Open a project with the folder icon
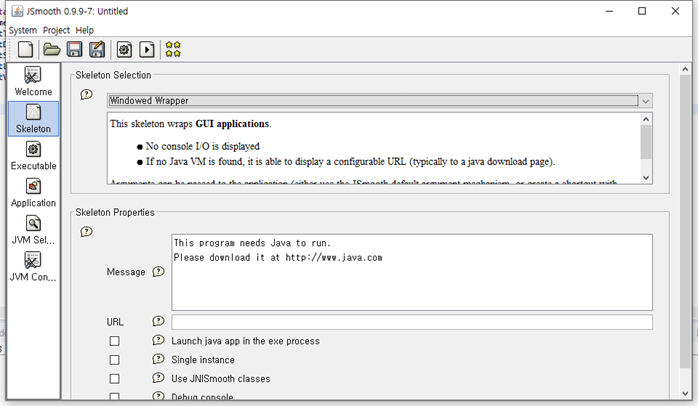The height and width of the screenshot is (406, 698). 52,49
